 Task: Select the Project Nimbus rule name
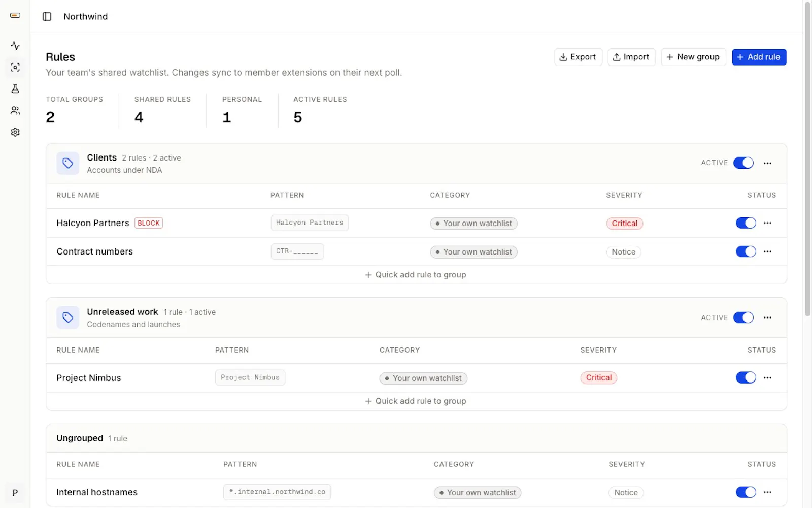coord(89,378)
